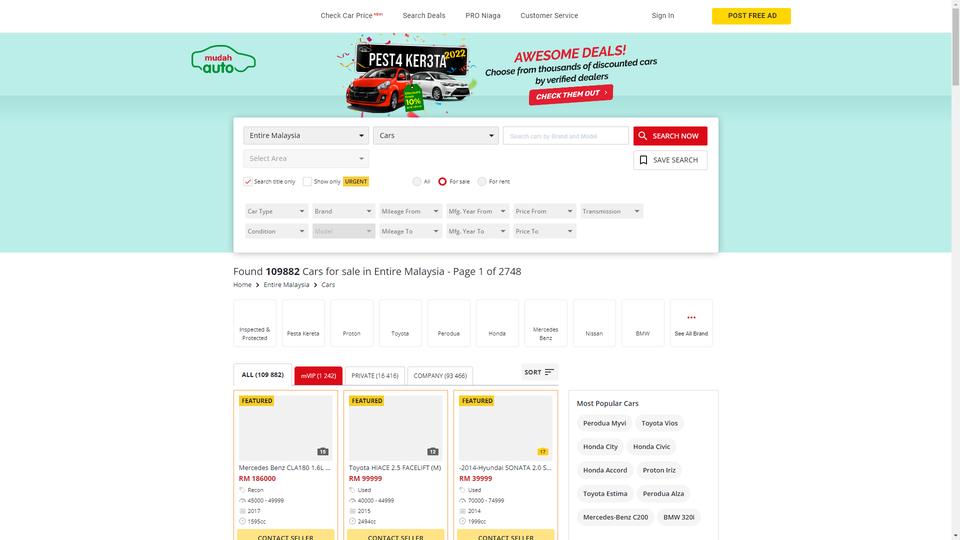Select the For sale radio button
This screenshot has width=960, height=540.
(442, 181)
